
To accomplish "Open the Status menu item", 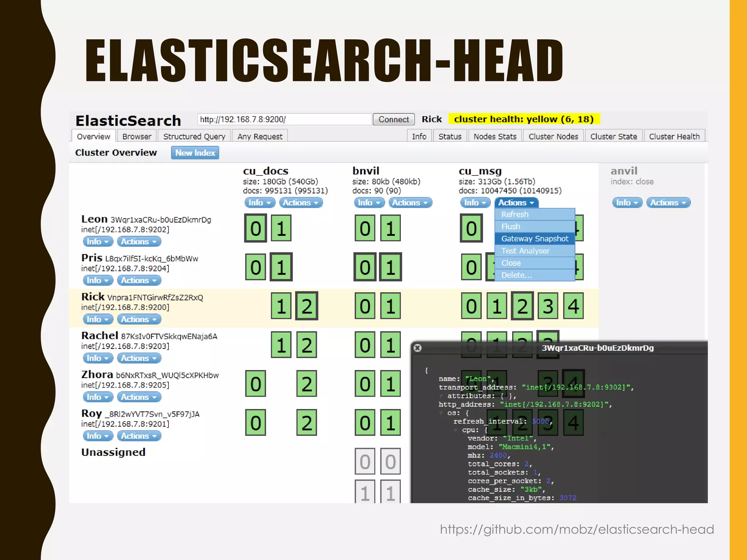I will coord(450,136).
